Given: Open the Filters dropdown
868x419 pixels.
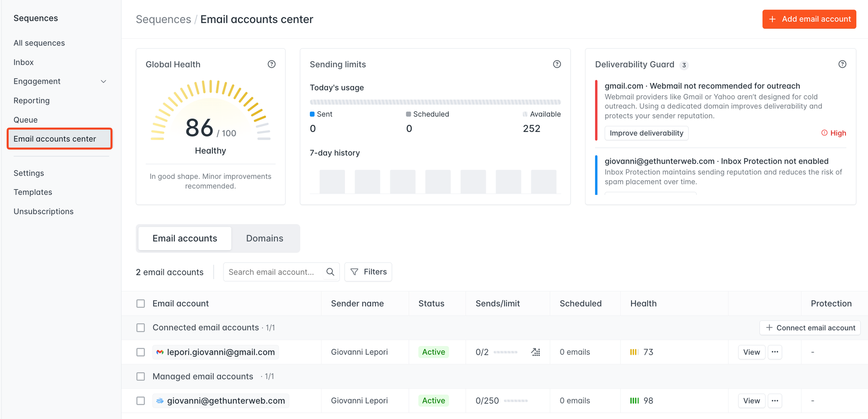Looking at the screenshot, I should [368, 272].
